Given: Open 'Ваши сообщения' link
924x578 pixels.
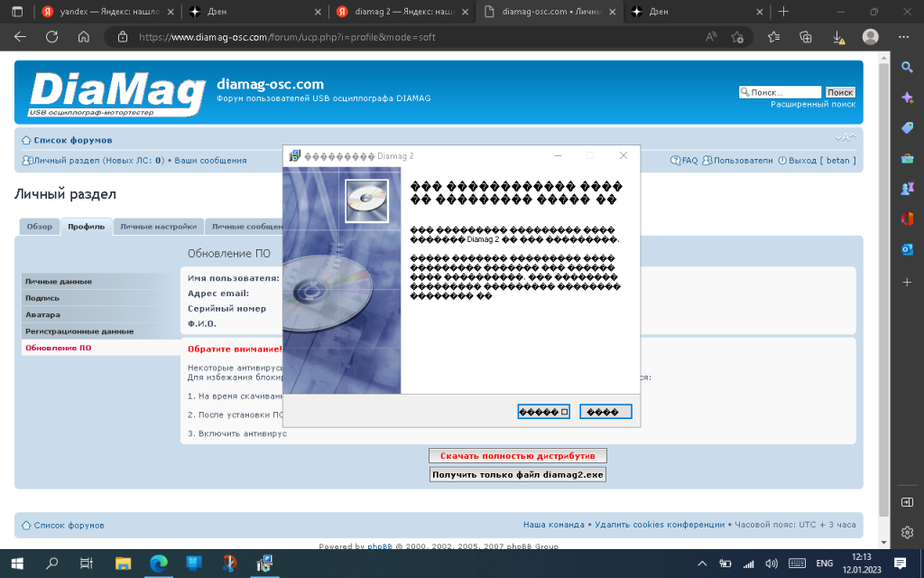Looking at the screenshot, I should pyautogui.click(x=210, y=161).
